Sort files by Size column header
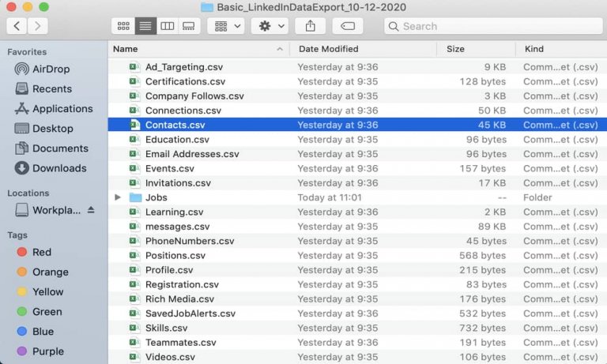The image size is (607, 364). (455, 49)
